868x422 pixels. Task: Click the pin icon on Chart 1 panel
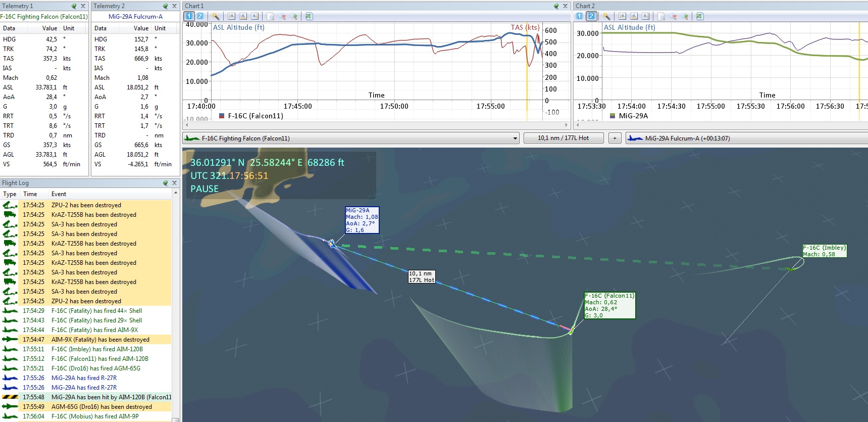click(x=556, y=6)
